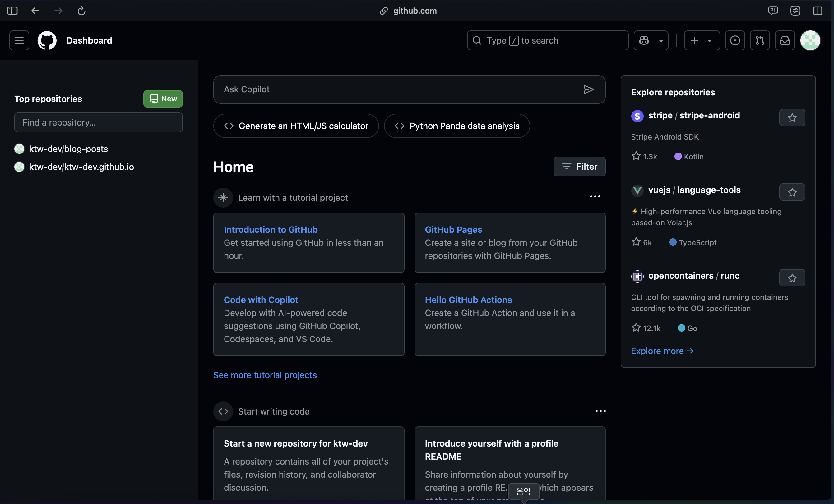Create a new repository with New button
This screenshot has height=504, width=834.
point(163,99)
